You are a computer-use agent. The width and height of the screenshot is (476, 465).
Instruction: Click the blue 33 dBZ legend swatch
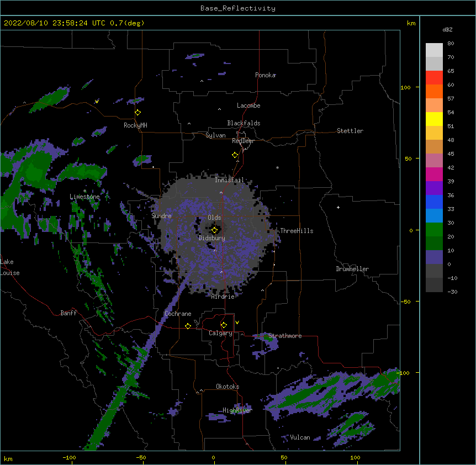coord(434,202)
